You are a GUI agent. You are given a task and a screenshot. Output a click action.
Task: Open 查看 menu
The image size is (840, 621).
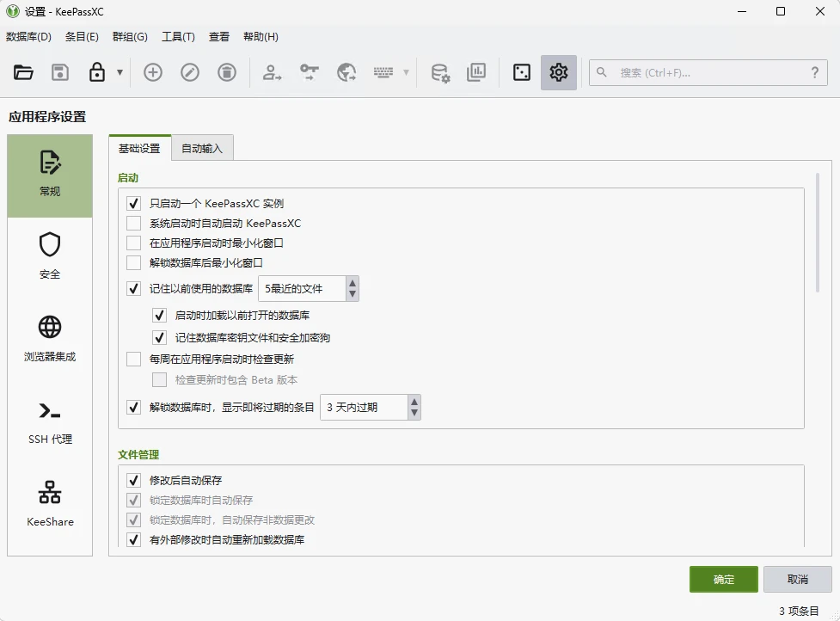[219, 36]
